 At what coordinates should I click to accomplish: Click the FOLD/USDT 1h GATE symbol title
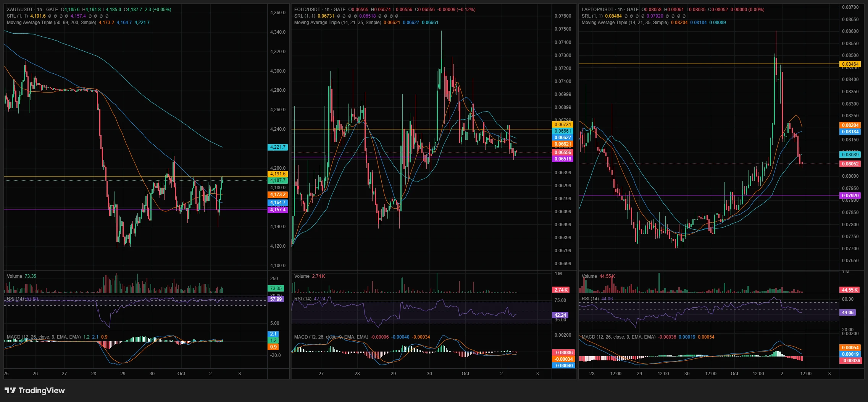320,10
